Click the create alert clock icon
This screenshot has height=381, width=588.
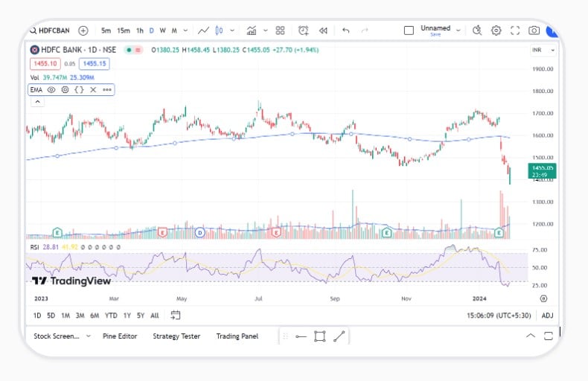[x=303, y=31]
